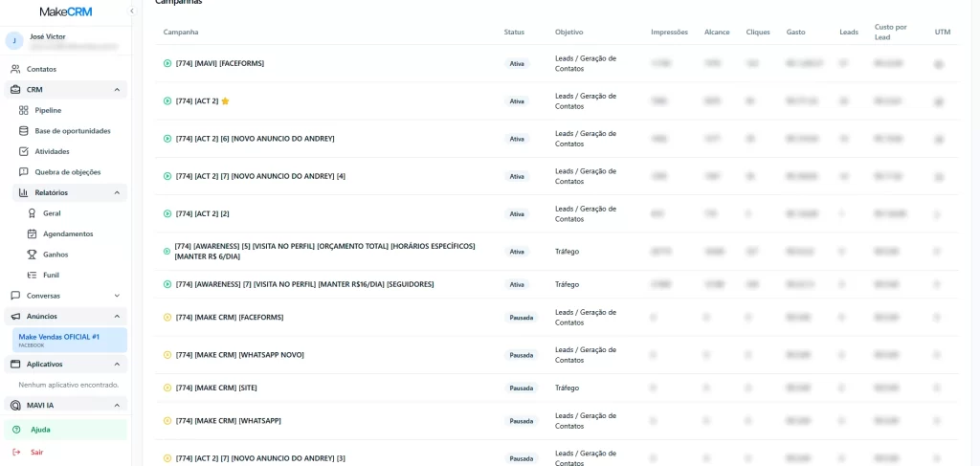Screen dimensions: 980x466
Task: Click the Funil report icon
Action: coord(32,275)
